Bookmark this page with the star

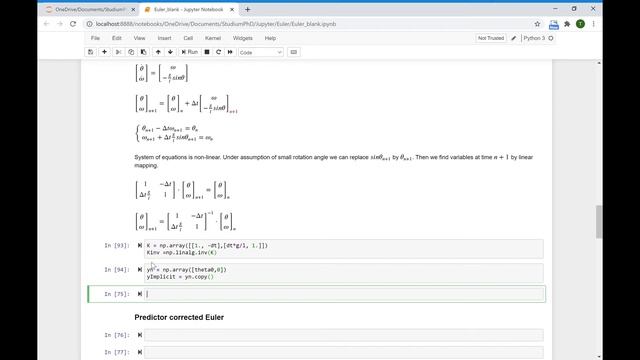(537, 24)
